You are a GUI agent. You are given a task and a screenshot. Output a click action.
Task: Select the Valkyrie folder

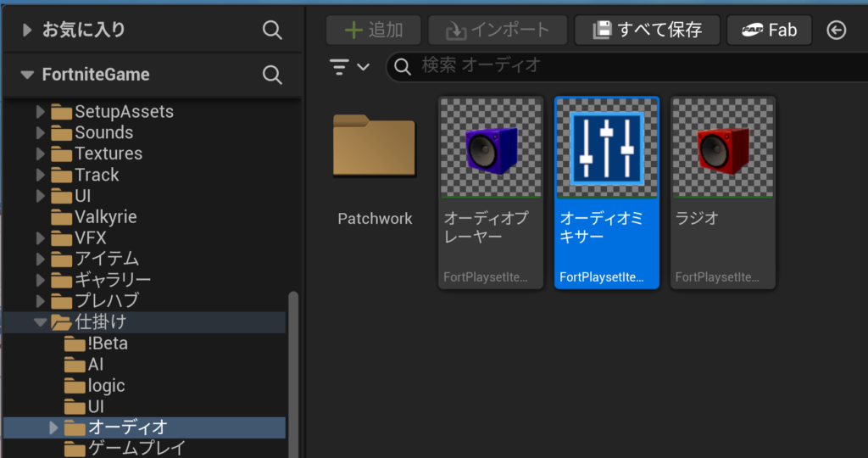pos(93,217)
